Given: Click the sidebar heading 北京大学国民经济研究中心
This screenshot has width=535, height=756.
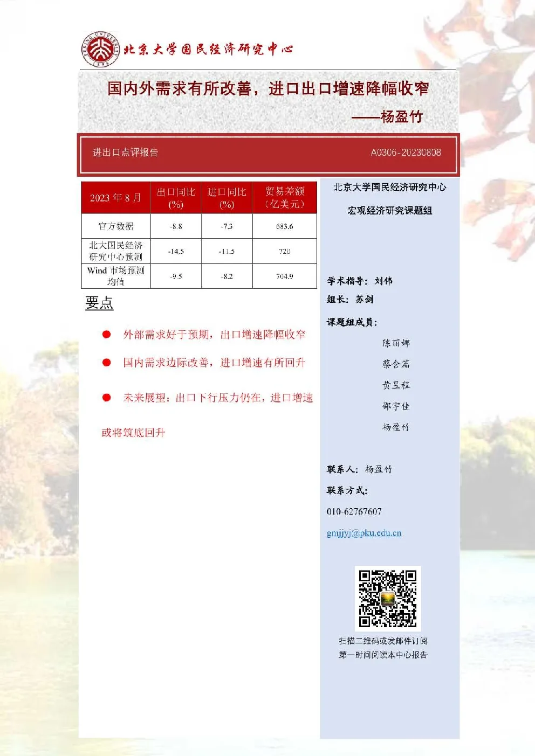Looking at the screenshot, I should [389, 187].
